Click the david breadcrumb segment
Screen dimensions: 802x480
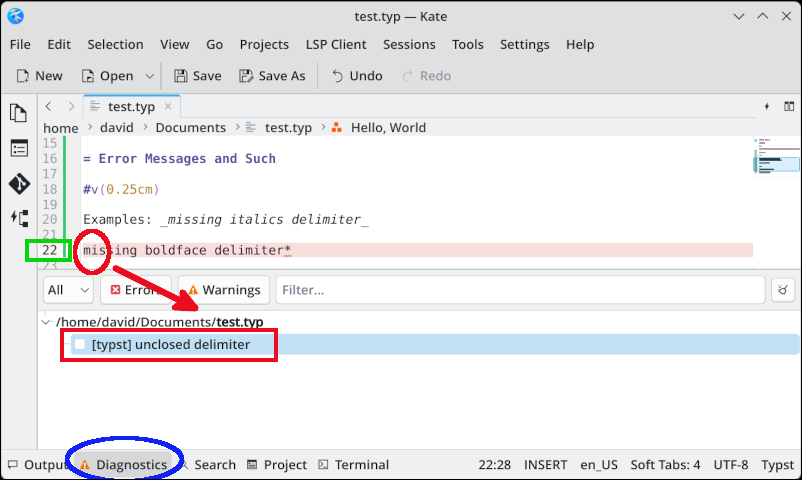[x=117, y=128]
